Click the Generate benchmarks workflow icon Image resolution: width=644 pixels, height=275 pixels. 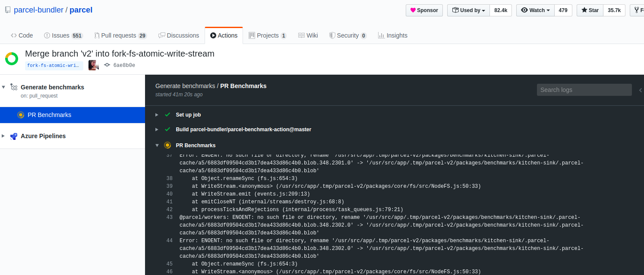pyautogui.click(x=14, y=87)
